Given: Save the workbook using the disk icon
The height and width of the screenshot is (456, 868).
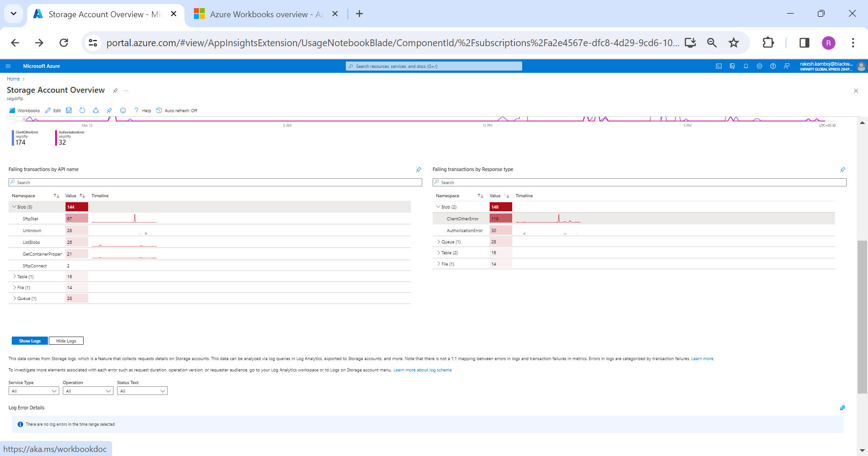Looking at the screenshot, I should [x=69, y=110].
